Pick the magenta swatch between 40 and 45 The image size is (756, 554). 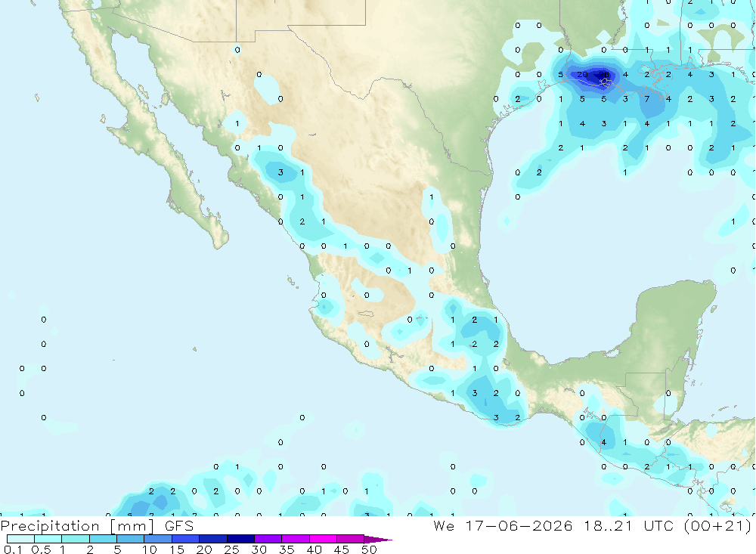pyautogui.click(x=323, y=539)
